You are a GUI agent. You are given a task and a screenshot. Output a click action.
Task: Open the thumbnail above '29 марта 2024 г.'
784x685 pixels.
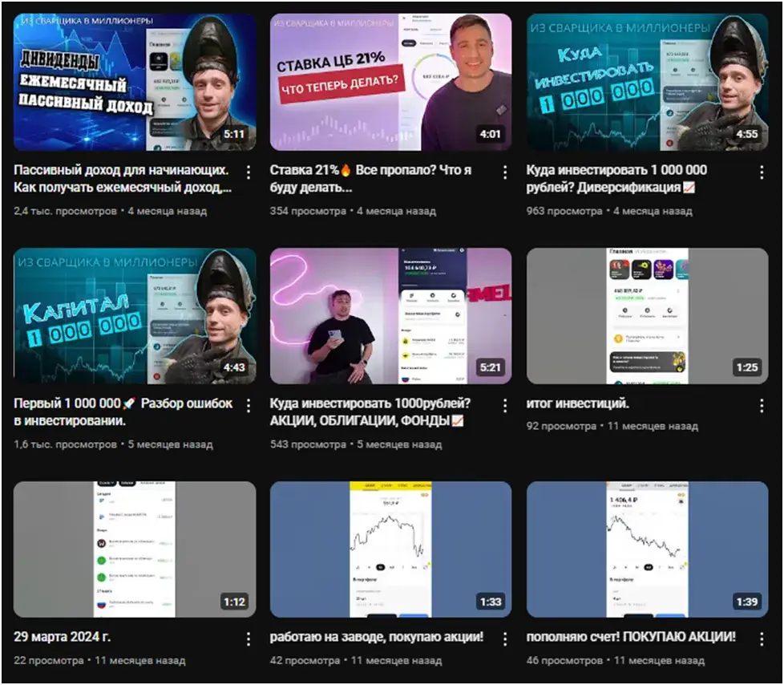(x=135, y=549)
